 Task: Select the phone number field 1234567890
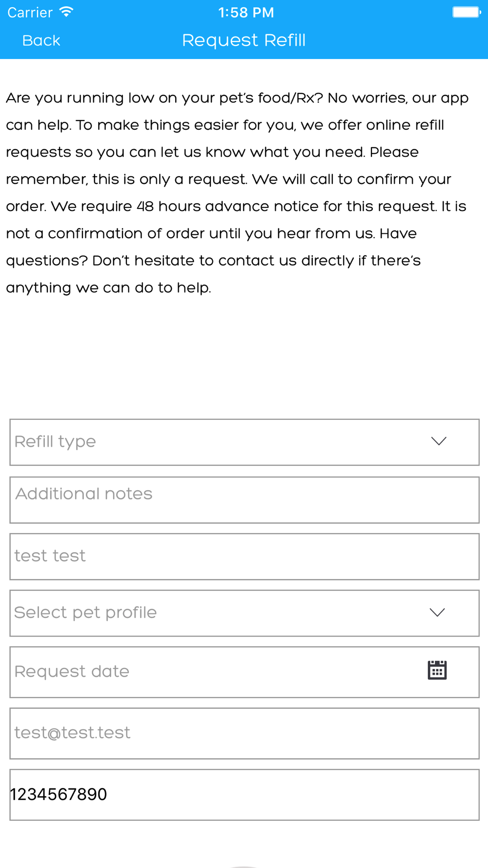(244, 795)
